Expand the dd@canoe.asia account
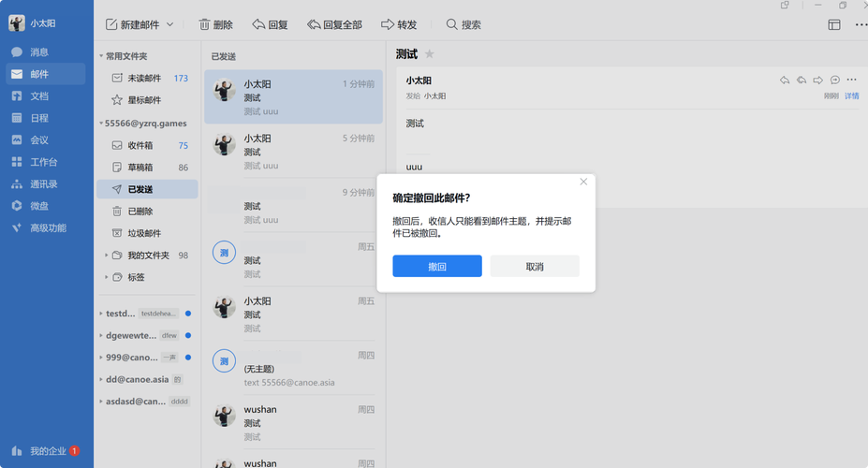This screenshot has width=868, height=468. pyautogui.click(x=101, y=379)
